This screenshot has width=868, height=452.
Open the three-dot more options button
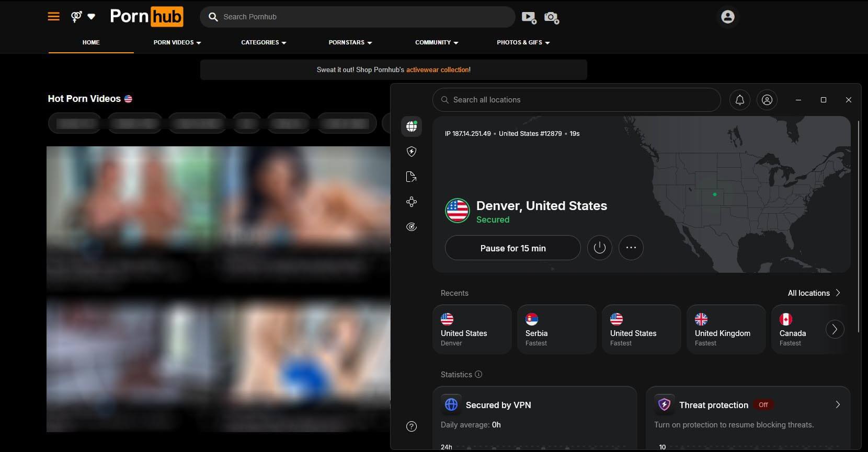pos(631,248)
